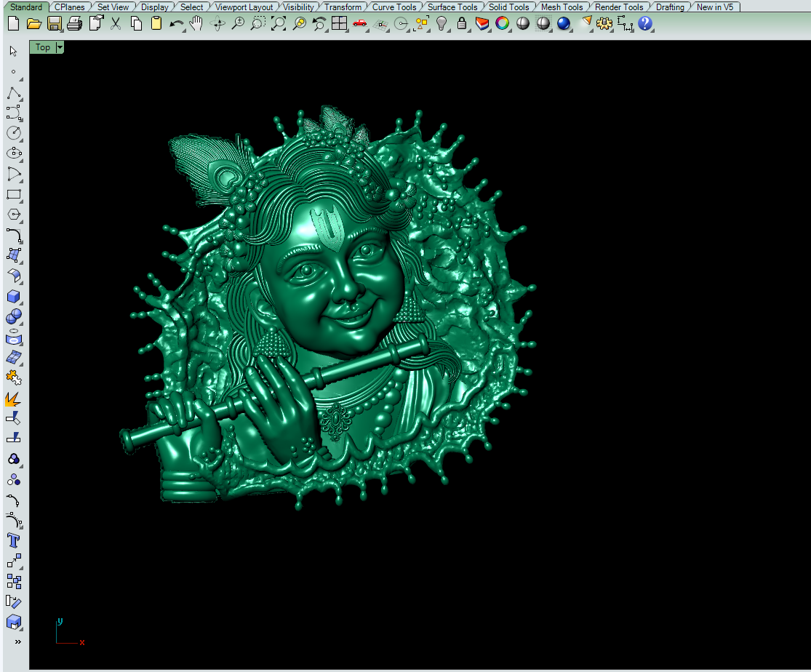Click the New file icon
The image size is (811, 672).
[14, 24]
